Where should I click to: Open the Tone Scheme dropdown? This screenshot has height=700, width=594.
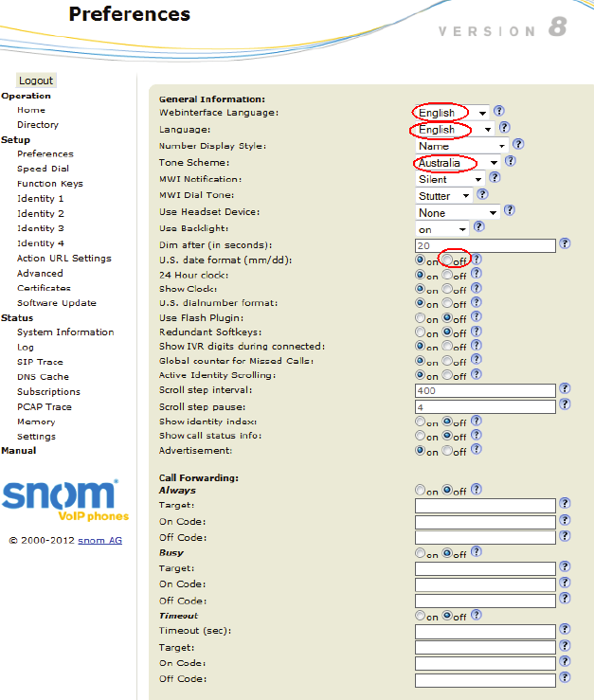tap(459, 163)
